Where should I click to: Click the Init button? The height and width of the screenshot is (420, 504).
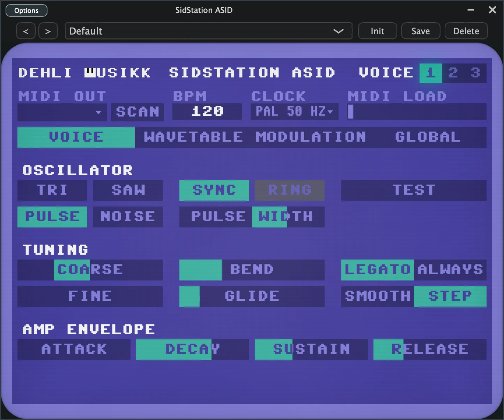click(x=377, y=31)
